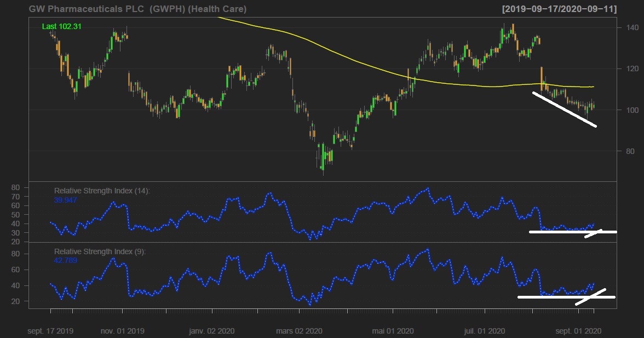Click the GW Pharmaceuticals PLC chart title
The image size is (644, 338).
[137, 9]
